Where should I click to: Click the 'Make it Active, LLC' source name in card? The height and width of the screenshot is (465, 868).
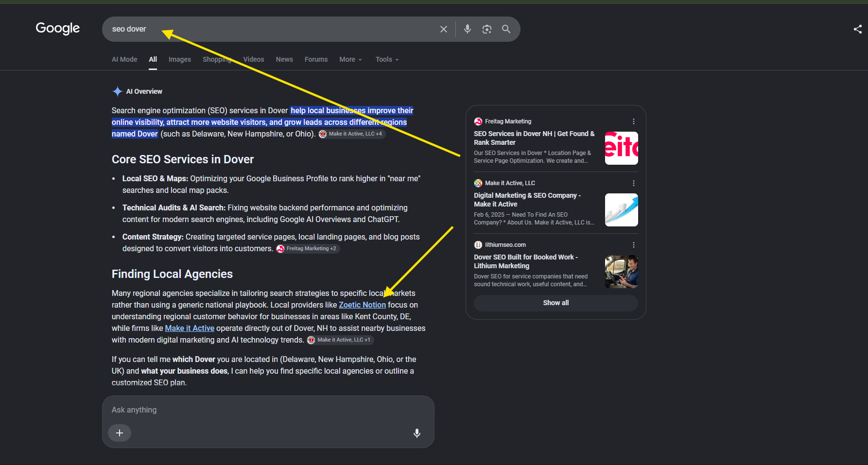tap(510, 183)
